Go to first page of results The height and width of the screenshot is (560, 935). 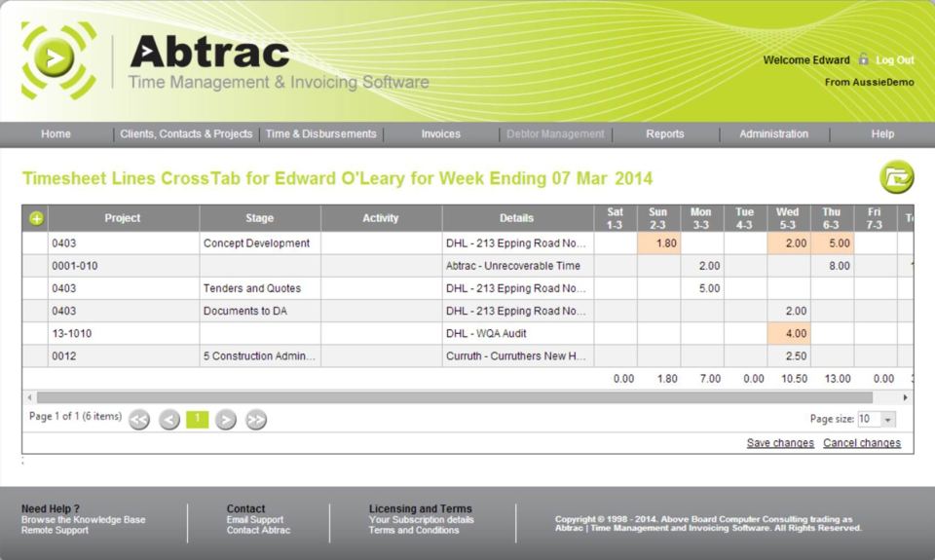pos(139,420)
